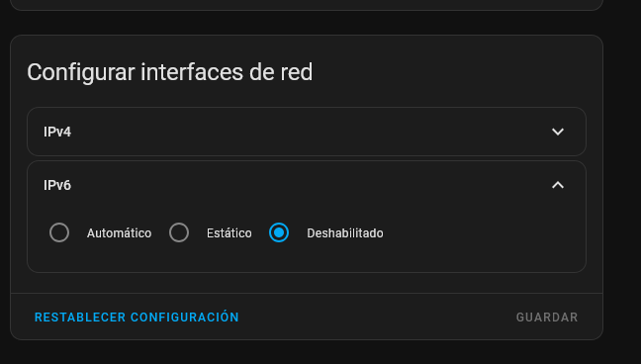
Task: Open the IPv4 accordion panel row
Action: pyautogui.click(x=307, y=132)
